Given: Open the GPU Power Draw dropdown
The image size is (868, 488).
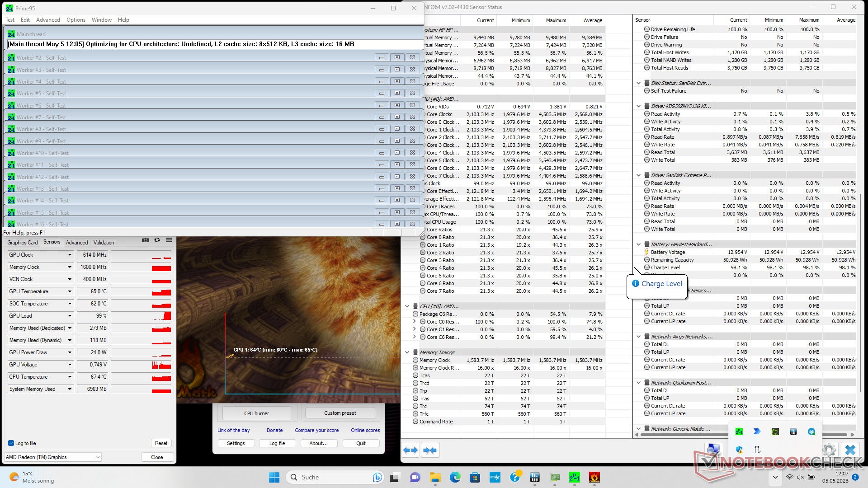Looking at the screenshot, I should pos(70,352).
